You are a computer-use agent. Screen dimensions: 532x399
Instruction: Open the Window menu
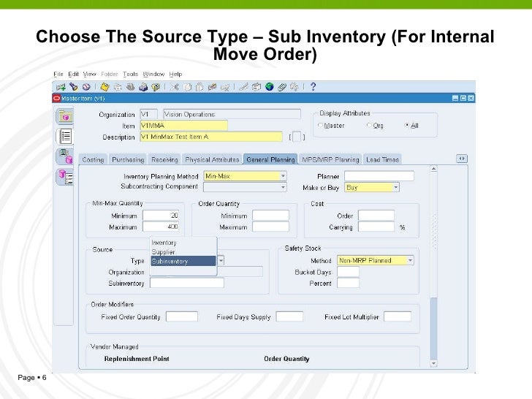click(x=153, y=74)
